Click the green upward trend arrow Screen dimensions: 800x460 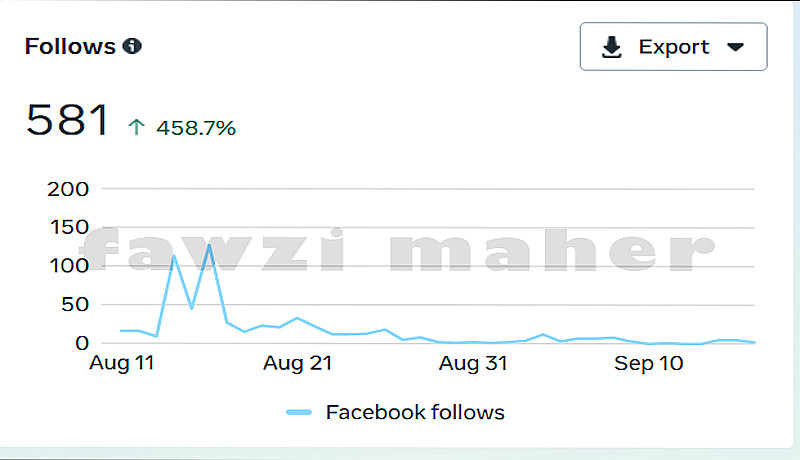pos(137,127)
